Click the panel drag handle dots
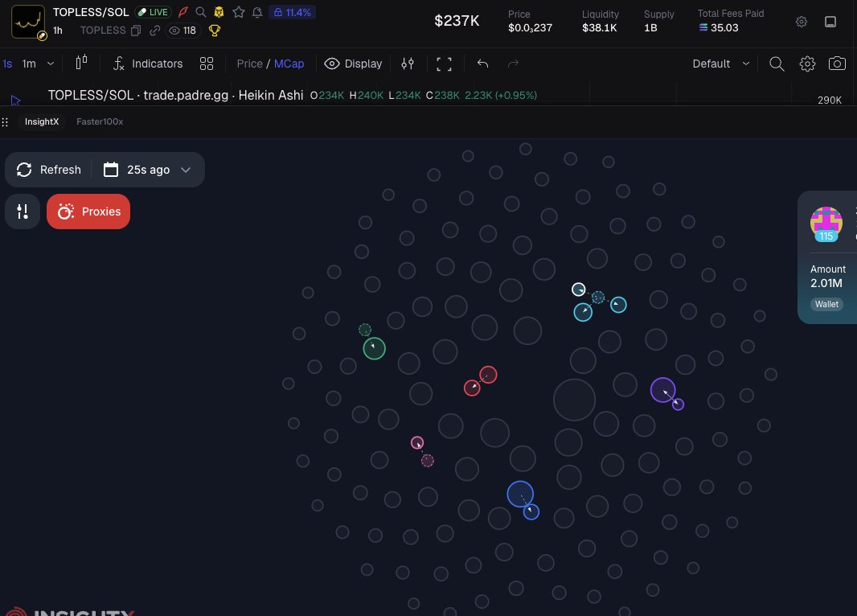857x616 pixels. point(5,122)
